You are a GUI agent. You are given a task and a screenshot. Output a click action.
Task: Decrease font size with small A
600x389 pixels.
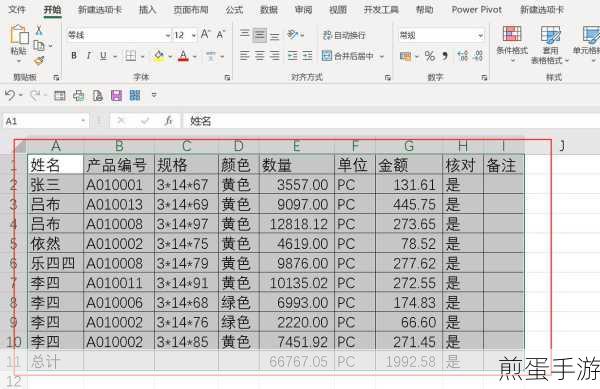pyautogui.click(x=221, y=35)
